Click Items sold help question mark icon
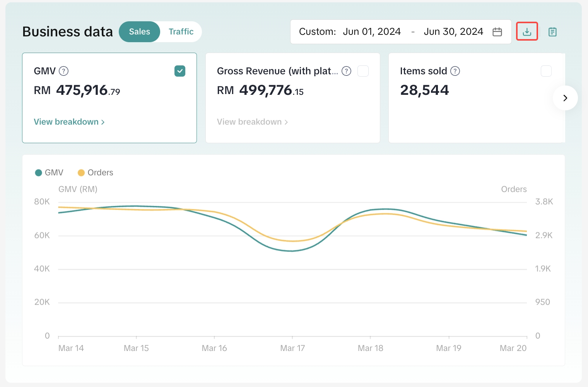Screen dimensions: 588x387 tap(455, 71)
